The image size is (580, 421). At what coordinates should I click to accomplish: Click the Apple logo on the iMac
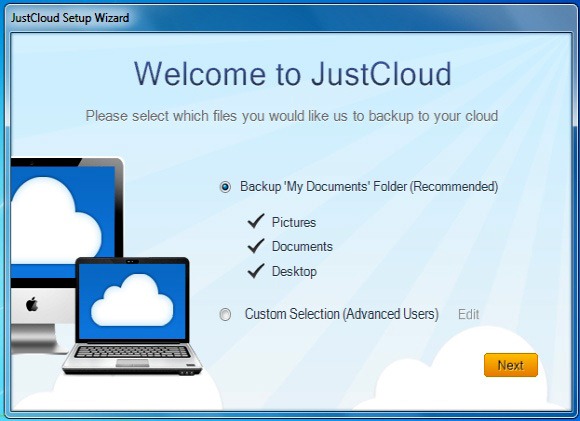coord(32,304)
